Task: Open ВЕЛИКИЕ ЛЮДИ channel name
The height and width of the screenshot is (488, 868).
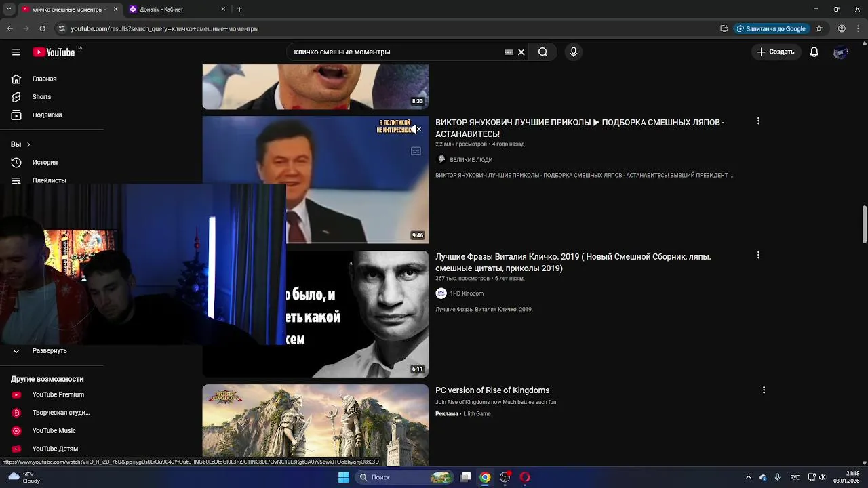Action: [x=471, y=160]
